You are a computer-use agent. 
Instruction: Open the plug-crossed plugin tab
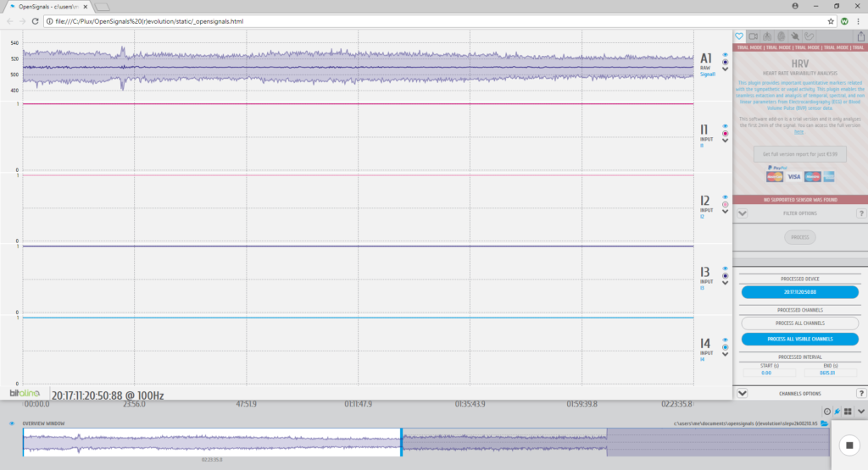click(x=795, y=36)
